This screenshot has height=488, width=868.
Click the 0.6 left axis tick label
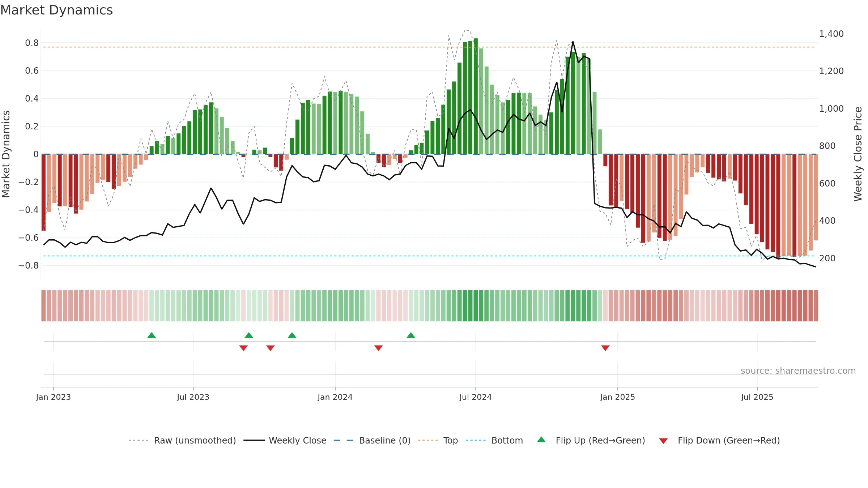tap(32, 70)
